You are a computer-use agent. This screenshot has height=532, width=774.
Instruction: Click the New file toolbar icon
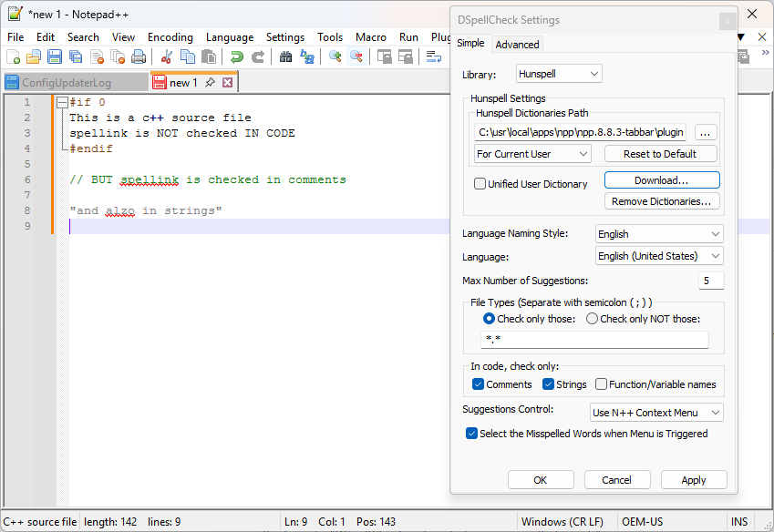[x=14, y=57]
